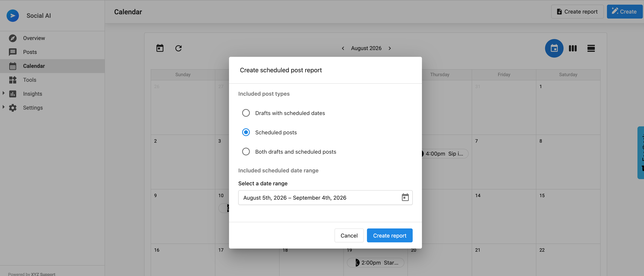The width and height of the screenshot is (644, 276).
Task: Click the Insights bar chart icon
Action: coord(13,94)
